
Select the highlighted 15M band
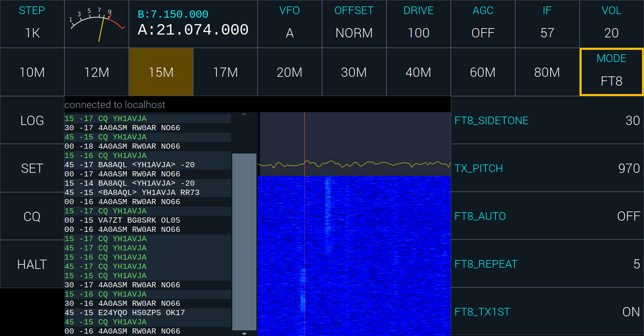tap(161, 72)
